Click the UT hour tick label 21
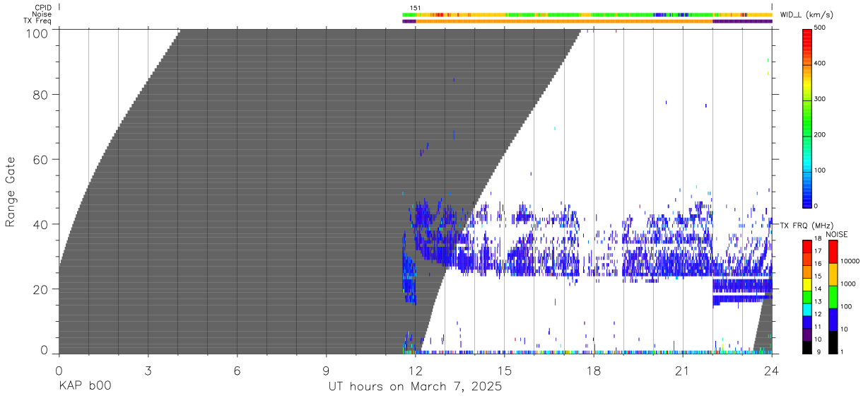 pos(683,371)
